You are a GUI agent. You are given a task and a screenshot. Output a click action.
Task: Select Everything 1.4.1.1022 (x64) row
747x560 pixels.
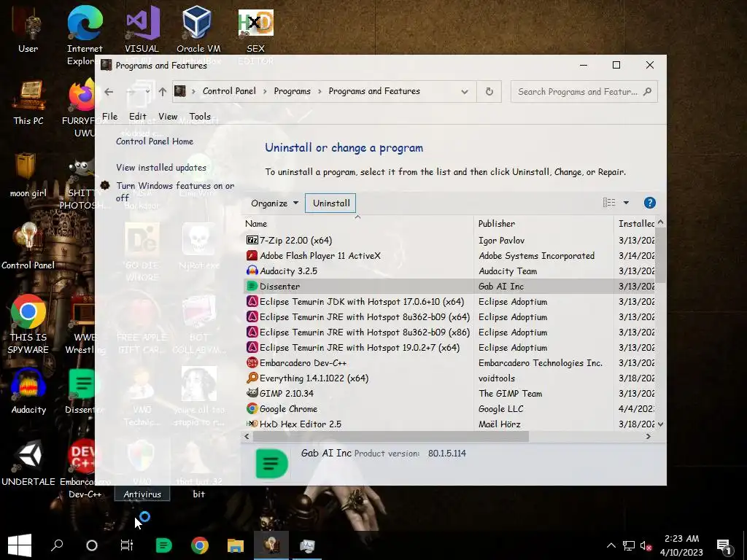(x=450, y=378)
